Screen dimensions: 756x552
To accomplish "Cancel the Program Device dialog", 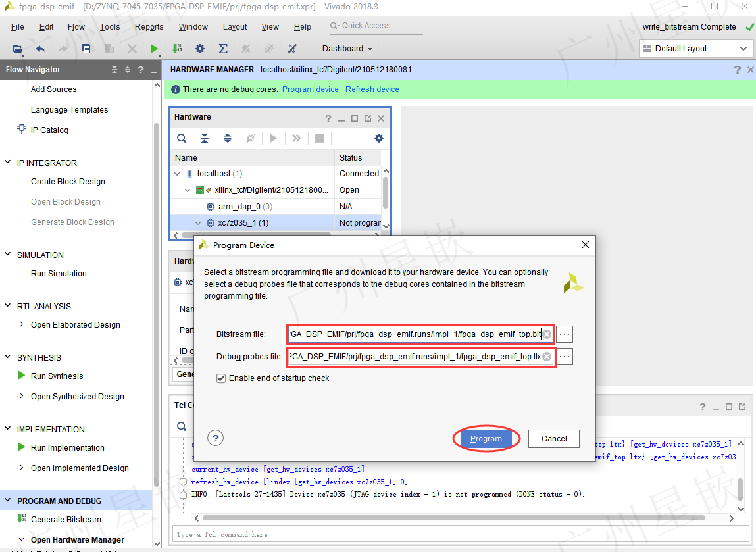I will click(x=554, y=439).
